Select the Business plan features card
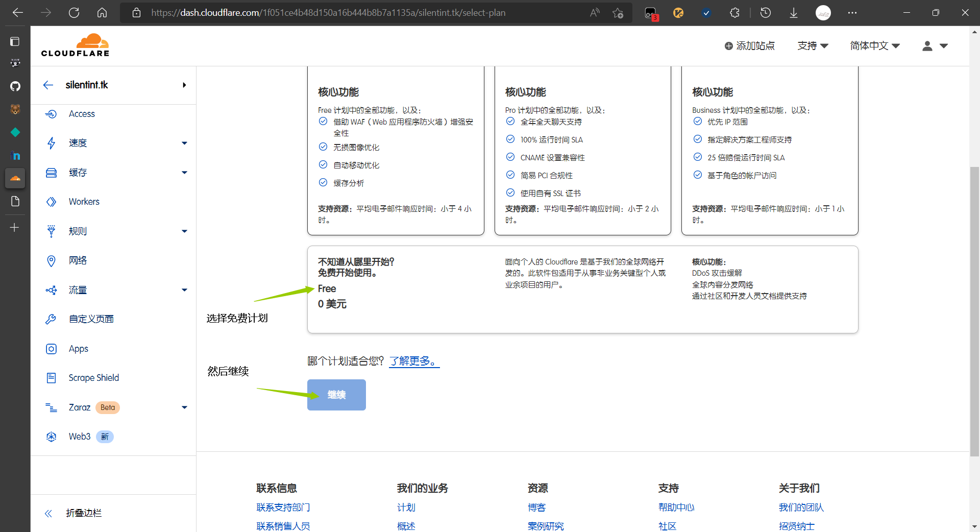This screenshot has width=980, height=532. point(582,151)
